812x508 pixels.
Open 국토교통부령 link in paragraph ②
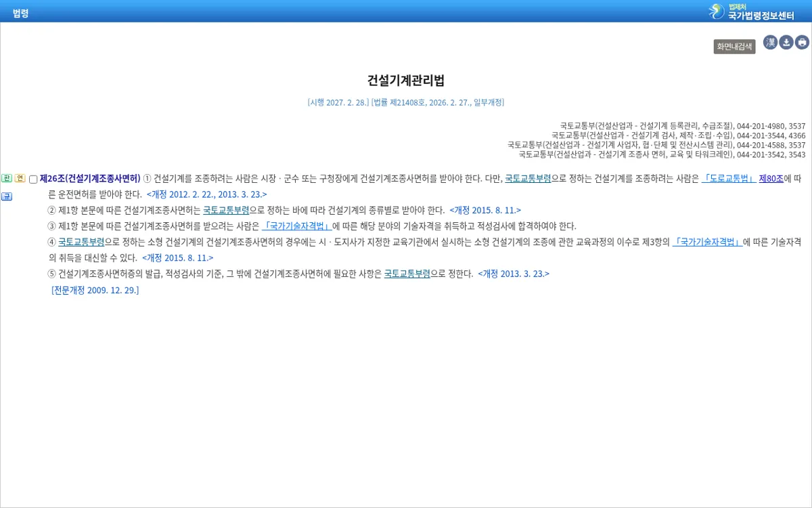(226, 210)
